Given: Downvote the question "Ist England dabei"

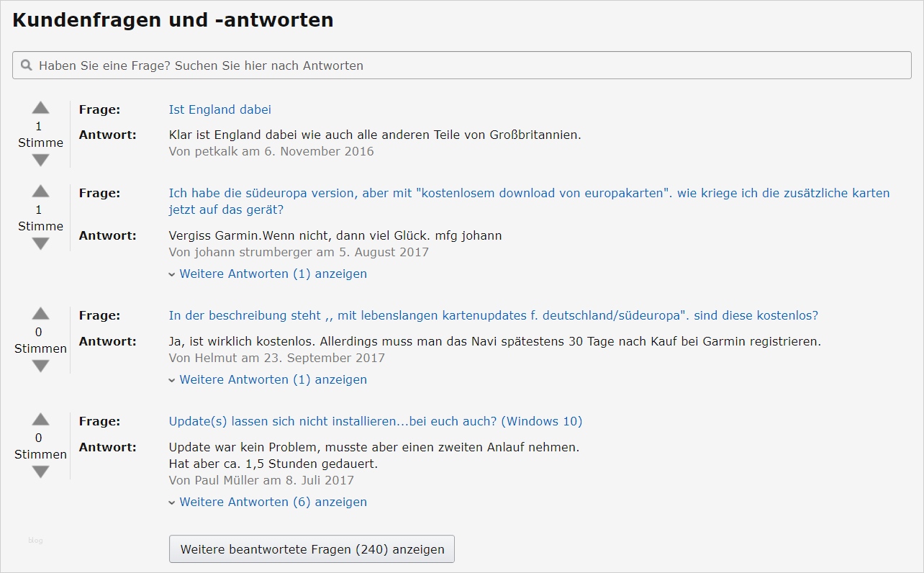Looking at the screenshot, I should [x=40, y=160].
